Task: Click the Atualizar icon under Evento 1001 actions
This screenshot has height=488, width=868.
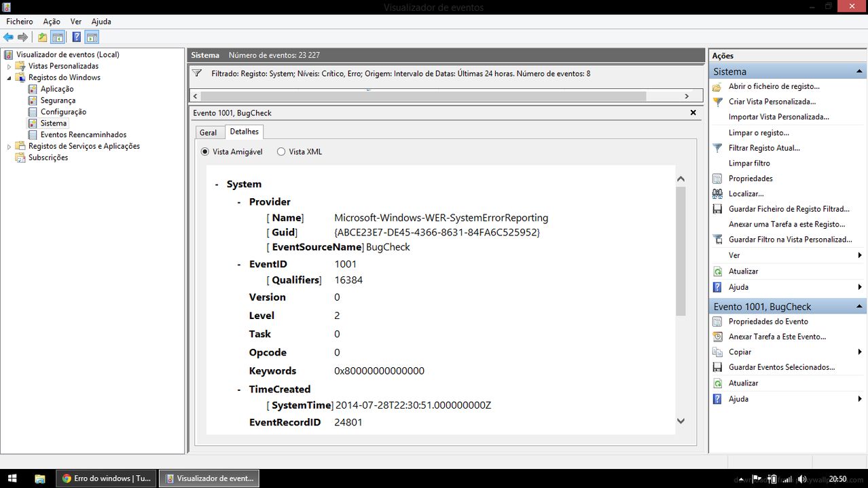Action: (x=717, y=383)
